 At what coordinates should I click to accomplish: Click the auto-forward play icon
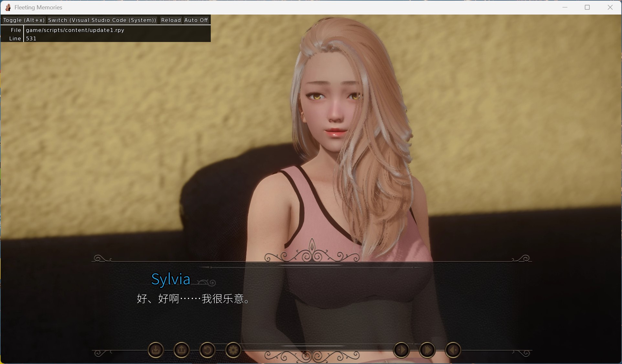[401, 350]
